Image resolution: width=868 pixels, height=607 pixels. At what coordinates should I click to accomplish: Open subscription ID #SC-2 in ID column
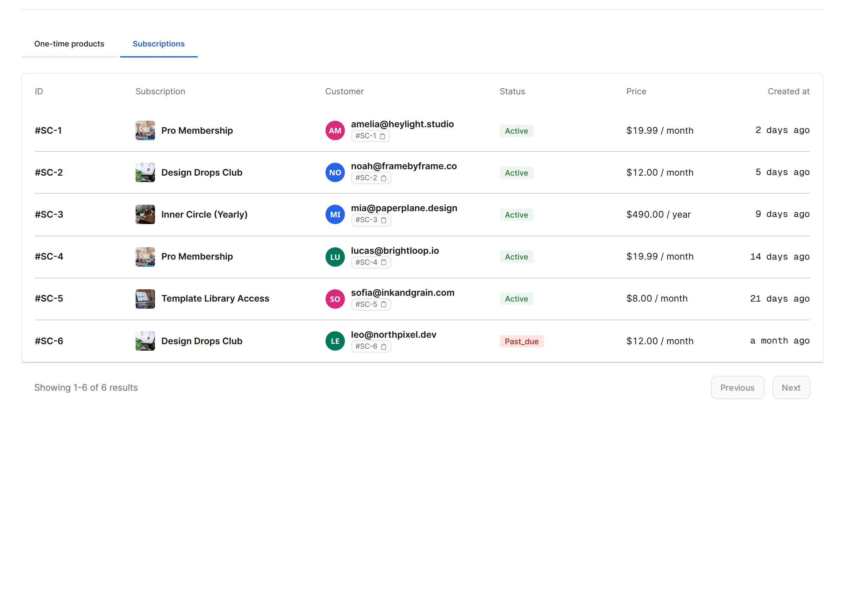tap(49, 172)
